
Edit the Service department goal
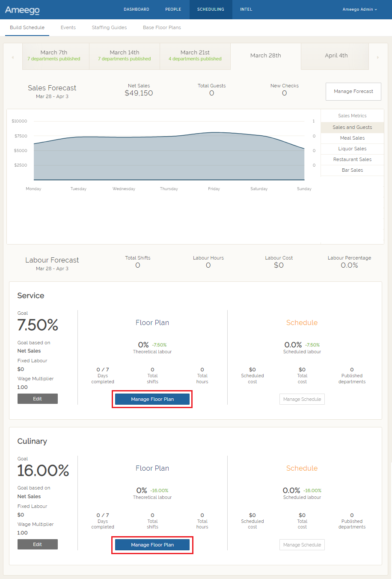tap(38, 399)
